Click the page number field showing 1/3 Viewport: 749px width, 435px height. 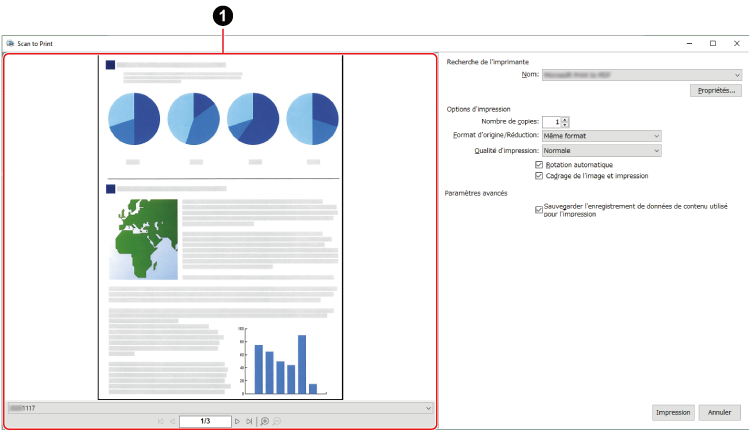tap(205, 421)
